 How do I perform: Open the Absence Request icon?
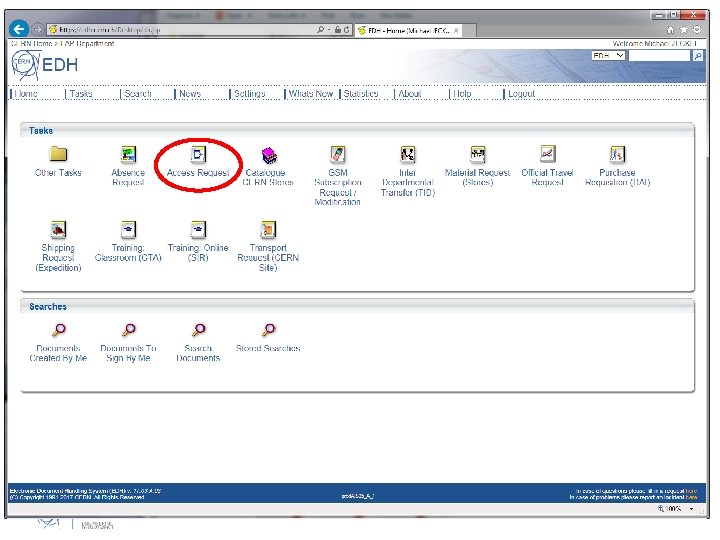click(x=128, y=154)
